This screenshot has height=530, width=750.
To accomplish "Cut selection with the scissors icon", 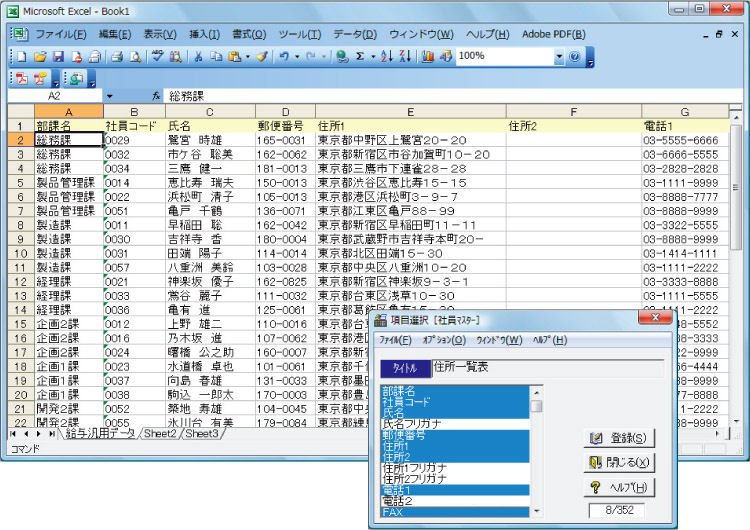I will pos(198,57).
